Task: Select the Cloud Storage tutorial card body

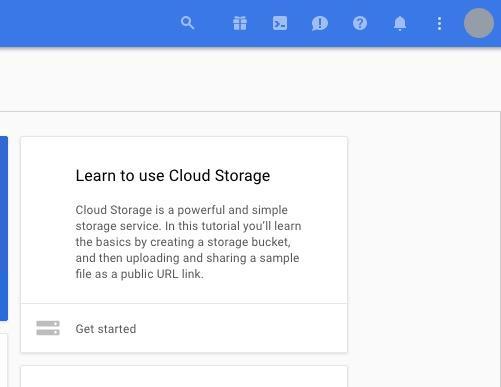Action: pyautogui.click(x=184, y=220)
